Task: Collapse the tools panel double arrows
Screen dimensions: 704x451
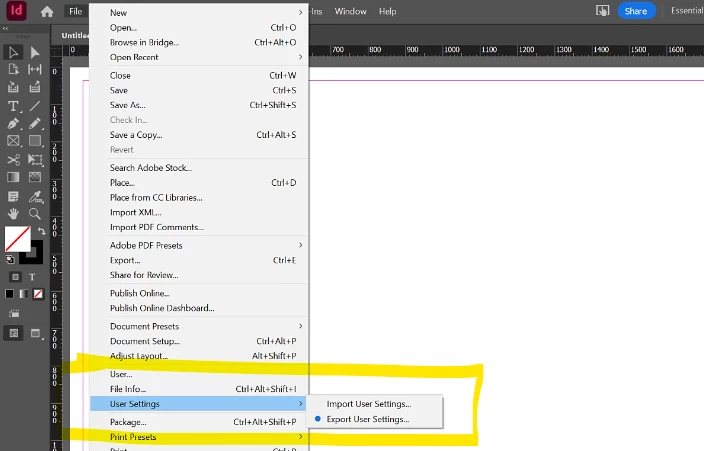Action: click(5, 28)
